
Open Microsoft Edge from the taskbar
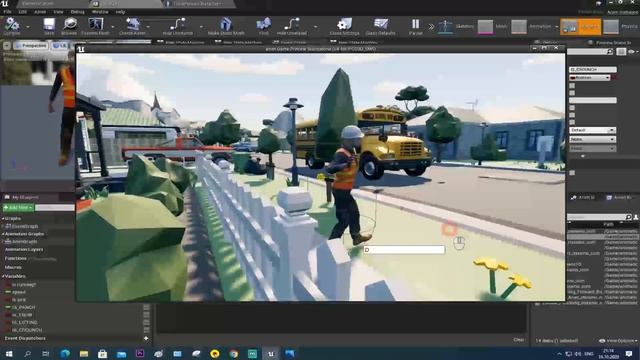pyautogui.click(x=65, y=354)
